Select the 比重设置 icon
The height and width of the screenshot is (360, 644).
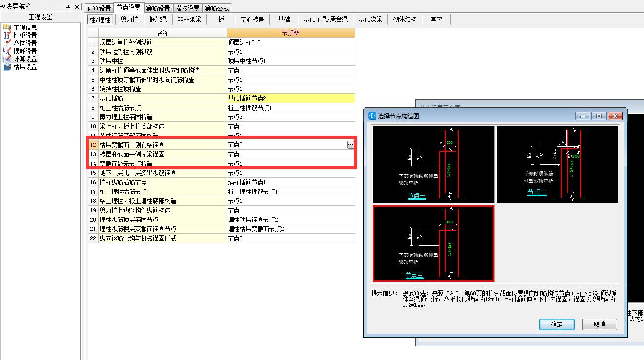click(7, 35)
